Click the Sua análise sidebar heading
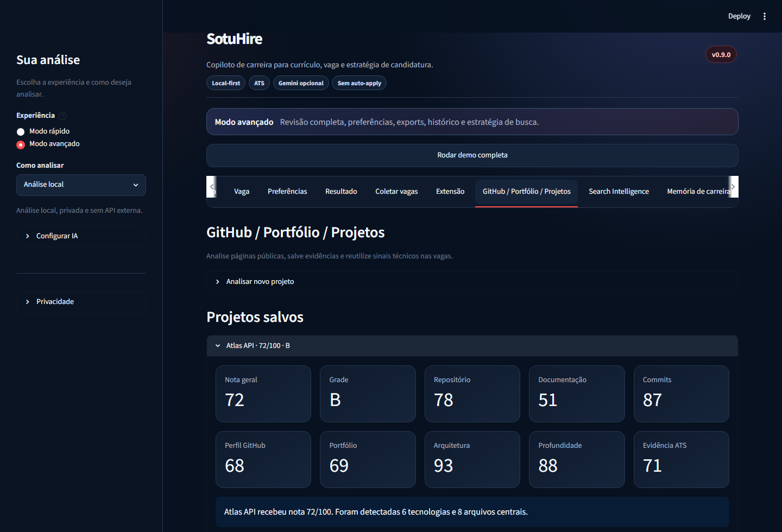782x532 pixels. [x=48, y=60]
